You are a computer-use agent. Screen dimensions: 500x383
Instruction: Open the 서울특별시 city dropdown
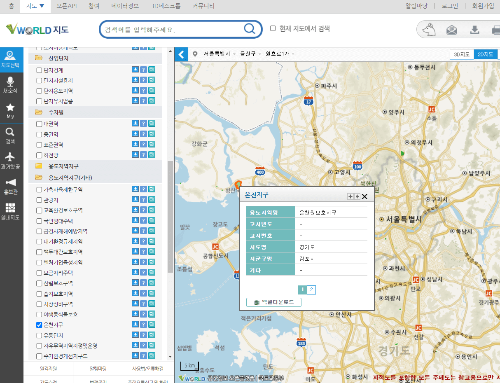click(x=219, y=54)
